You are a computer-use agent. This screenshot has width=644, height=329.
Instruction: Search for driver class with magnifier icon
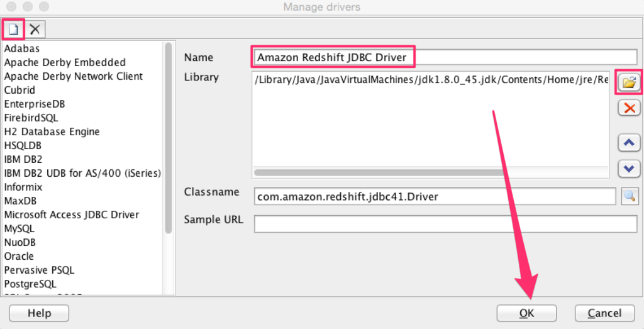pos(630,196)
